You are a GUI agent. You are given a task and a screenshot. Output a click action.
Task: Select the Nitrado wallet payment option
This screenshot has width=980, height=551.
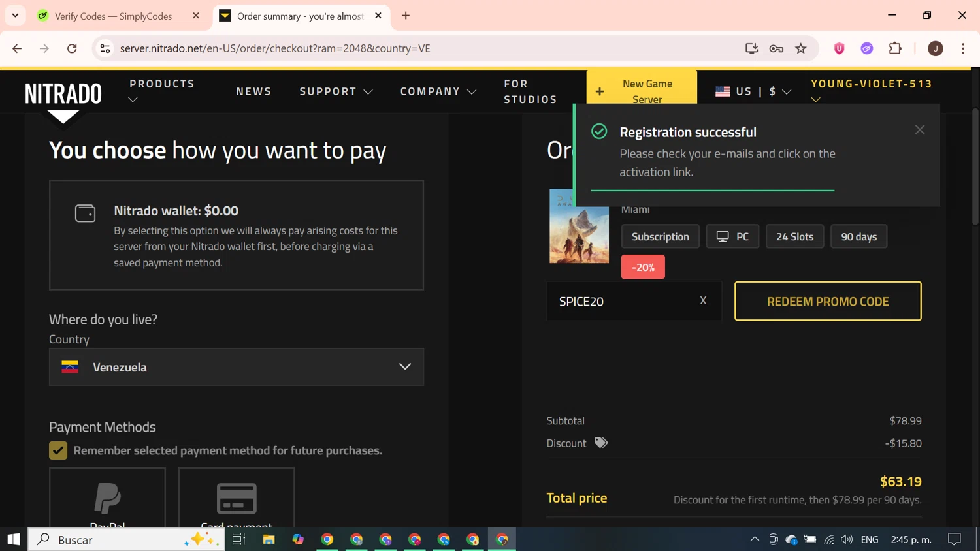[237, 235]
